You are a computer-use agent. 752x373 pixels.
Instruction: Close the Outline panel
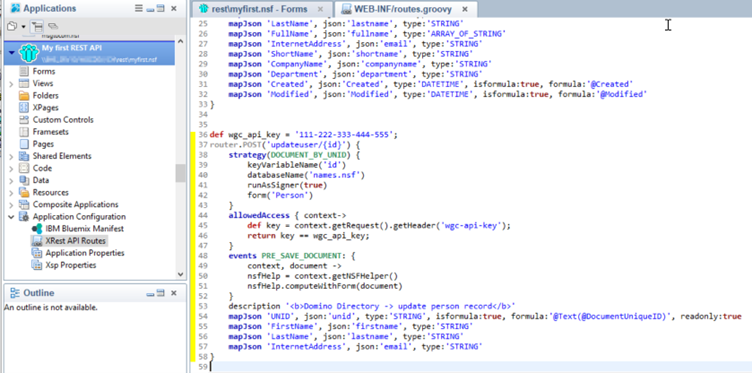[174, 293]
